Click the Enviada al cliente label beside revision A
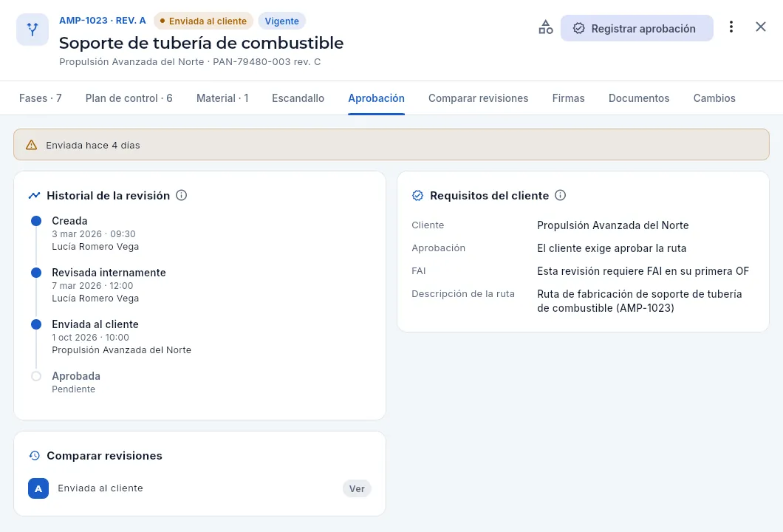The height and width of the screenshot is (532, 783). tap(100, 488)
